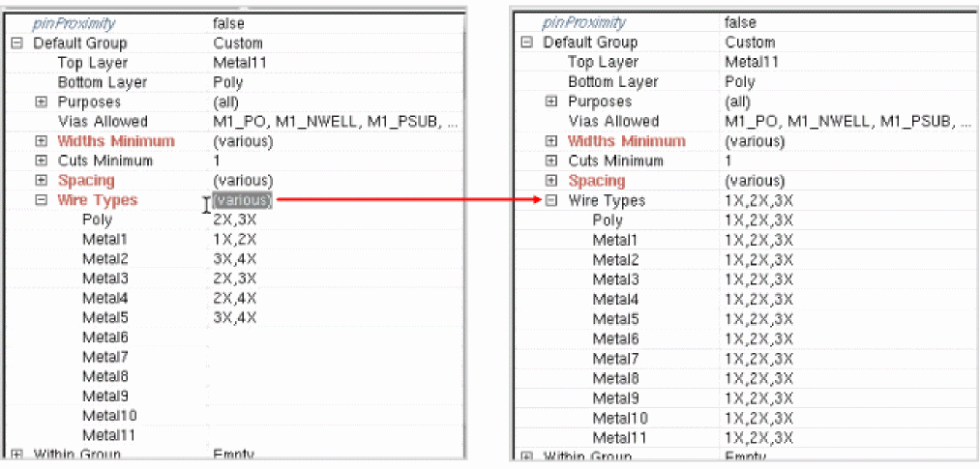This screenshot has height=469, width=980.
Task: Select Top Layer row in left panel
Action: (235, 63)
